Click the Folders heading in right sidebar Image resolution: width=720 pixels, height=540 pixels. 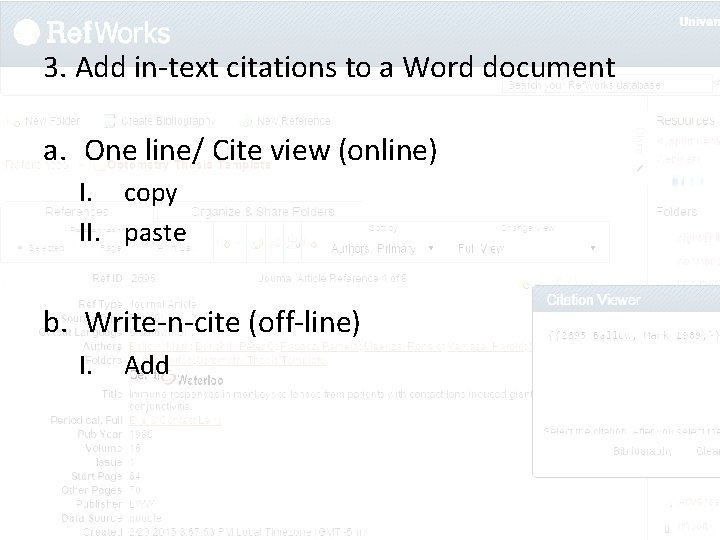coord(677,212)
